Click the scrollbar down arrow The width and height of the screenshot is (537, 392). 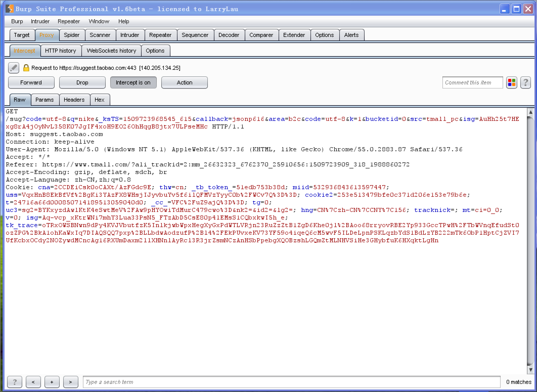(530, 370)
